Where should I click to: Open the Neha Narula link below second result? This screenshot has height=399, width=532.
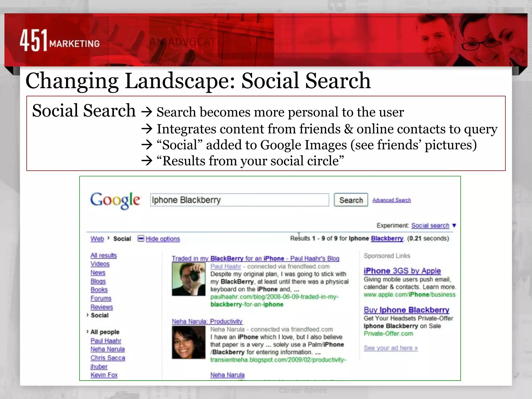pos(227,375)
